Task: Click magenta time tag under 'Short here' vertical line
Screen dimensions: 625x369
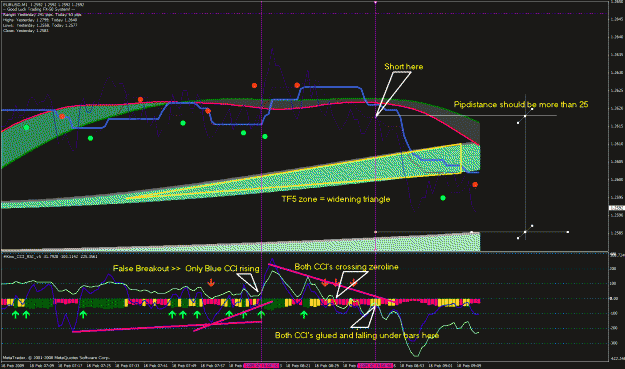Action: click(375, 365)
